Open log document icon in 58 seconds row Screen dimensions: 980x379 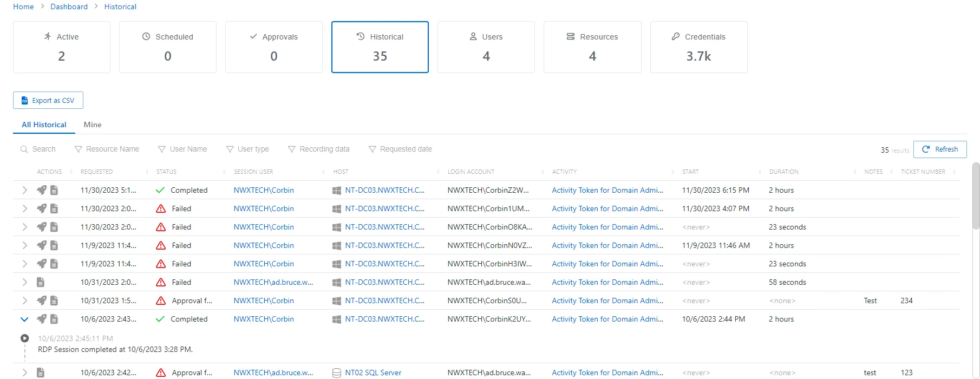pos(41,282)
